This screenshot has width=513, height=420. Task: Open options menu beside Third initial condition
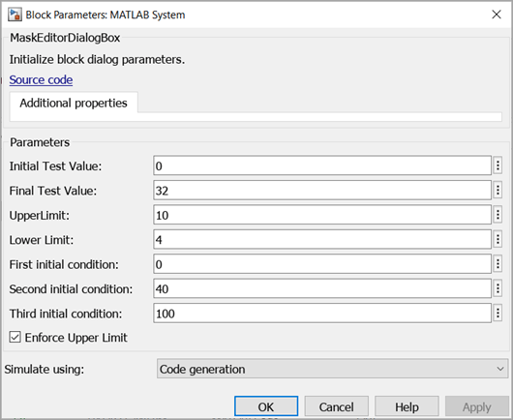[x=498, y=313]
